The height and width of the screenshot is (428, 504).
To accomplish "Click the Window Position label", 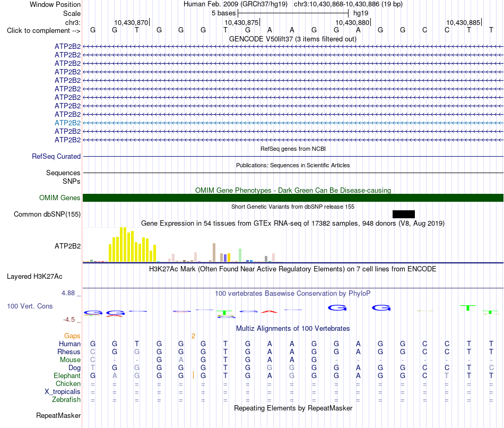I will pyautogui.click(x=55, y=4).
